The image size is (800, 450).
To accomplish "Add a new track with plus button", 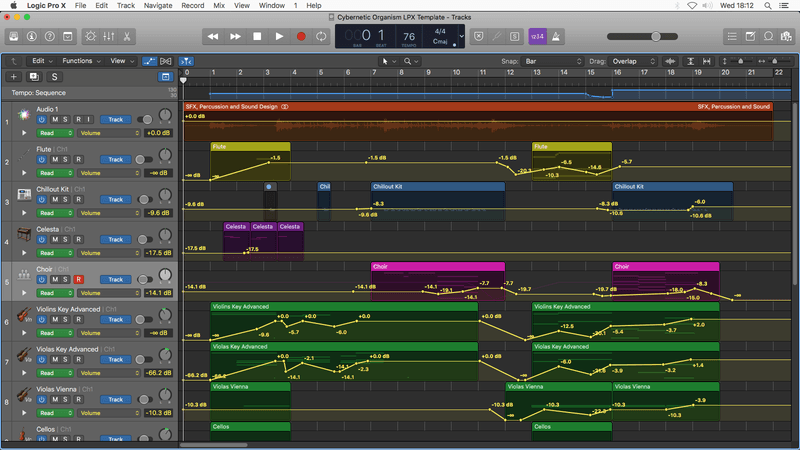I will point(14,77).
